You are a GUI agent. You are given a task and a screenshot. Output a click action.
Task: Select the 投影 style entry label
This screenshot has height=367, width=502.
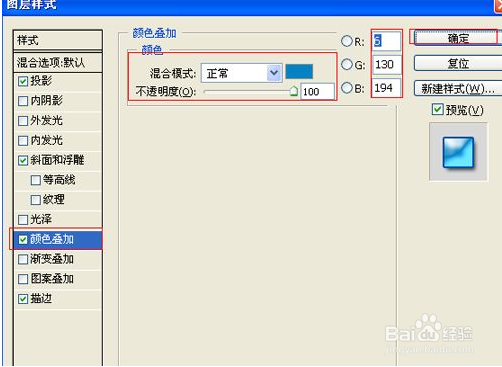pos(41,81)
